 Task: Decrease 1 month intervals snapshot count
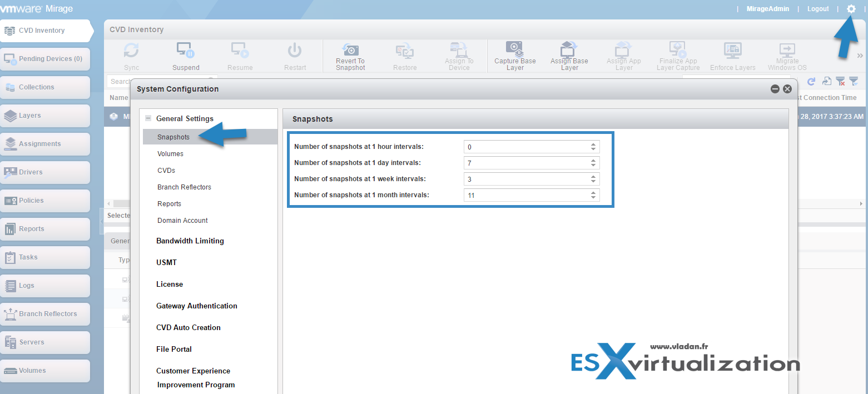point(593,198)
